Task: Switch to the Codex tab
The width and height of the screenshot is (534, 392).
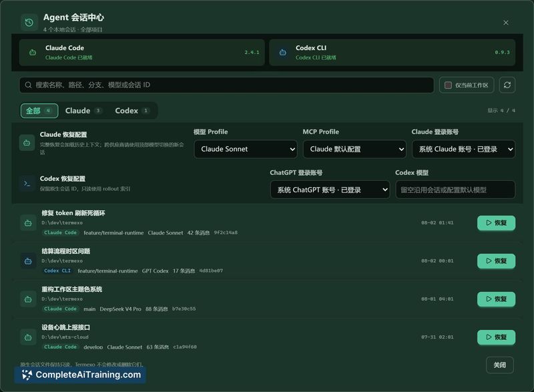Action: coord(131,111)
